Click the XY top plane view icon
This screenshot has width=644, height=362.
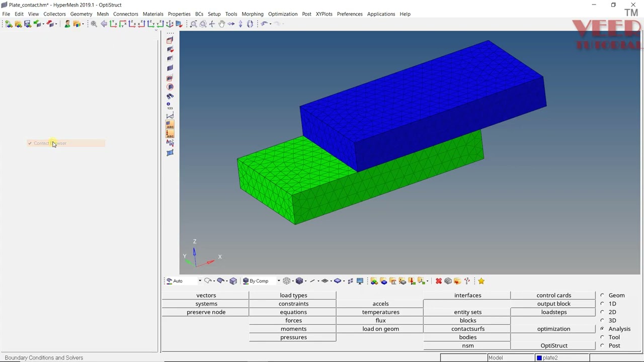click(x=113, y=24)
